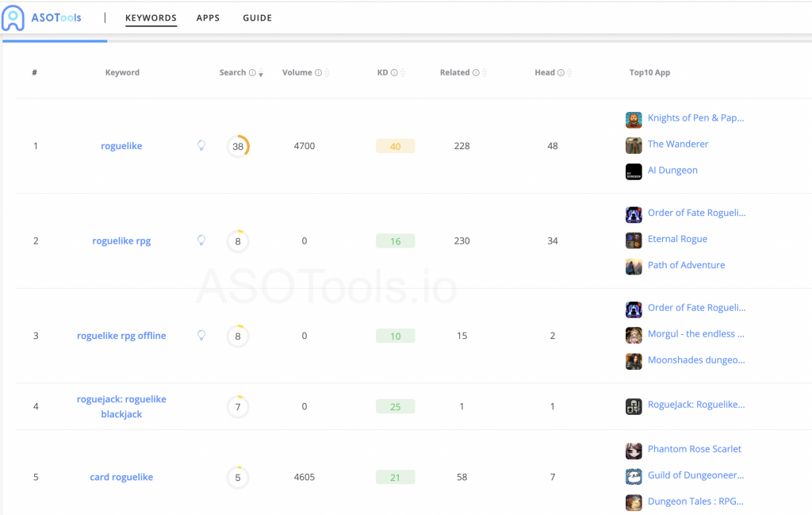Screen dimensions: 812x515
Task: Click the AI Dungeon app icon
Action: (x=634, y=171)
